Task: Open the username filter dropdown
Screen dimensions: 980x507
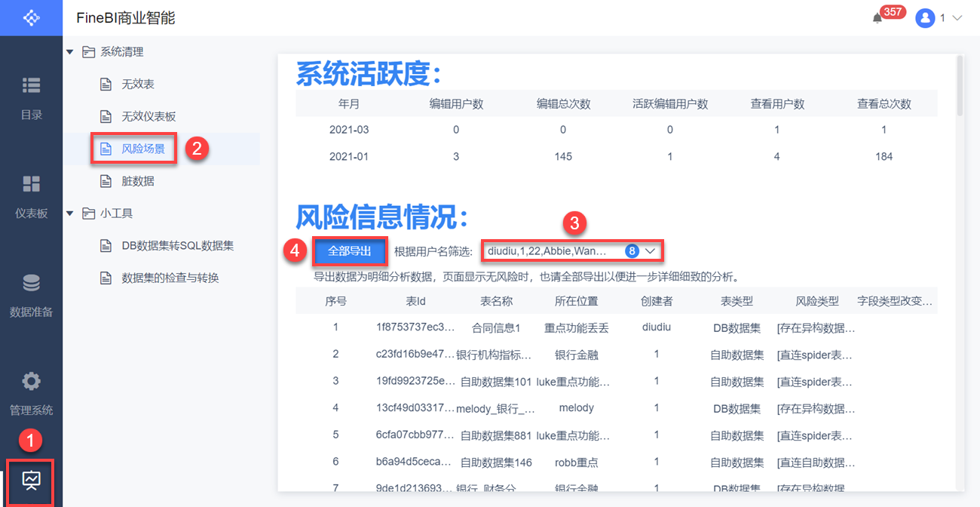Action: point(573,250)
